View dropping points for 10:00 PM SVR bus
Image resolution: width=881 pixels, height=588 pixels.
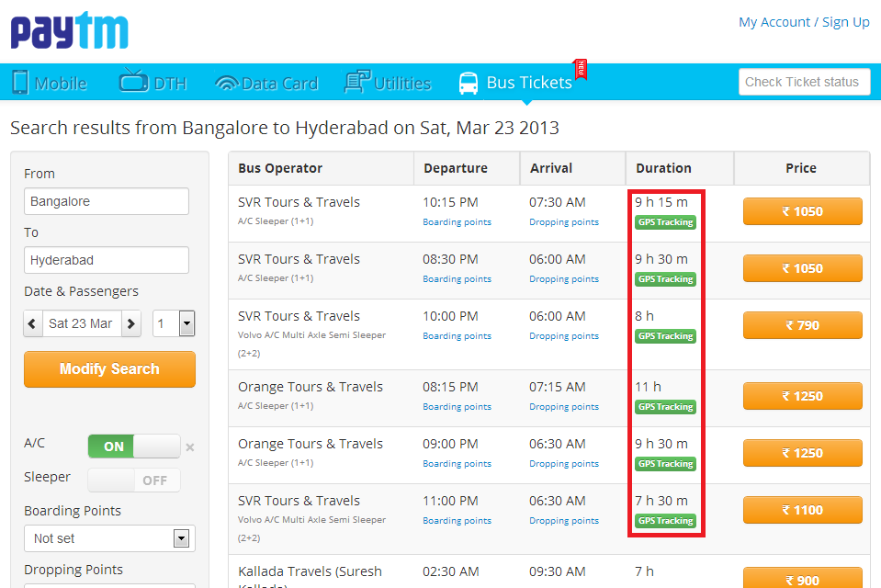coord(563,335)
